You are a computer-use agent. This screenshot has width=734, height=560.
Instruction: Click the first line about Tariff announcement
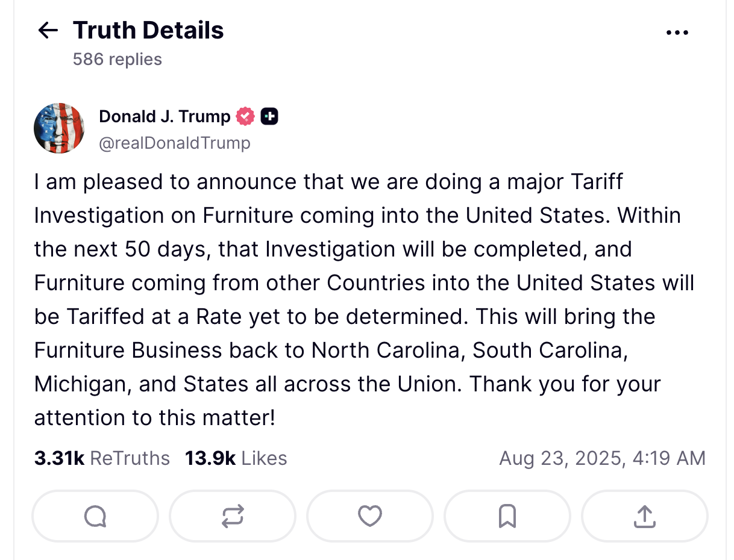[329, 182]
